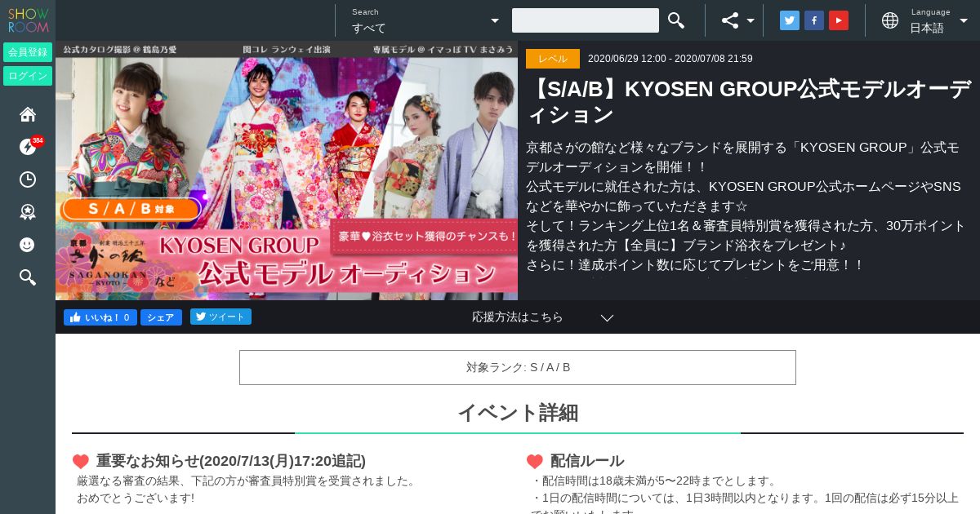Open the onlive lightning icon with 384 badge

(28, 147)
